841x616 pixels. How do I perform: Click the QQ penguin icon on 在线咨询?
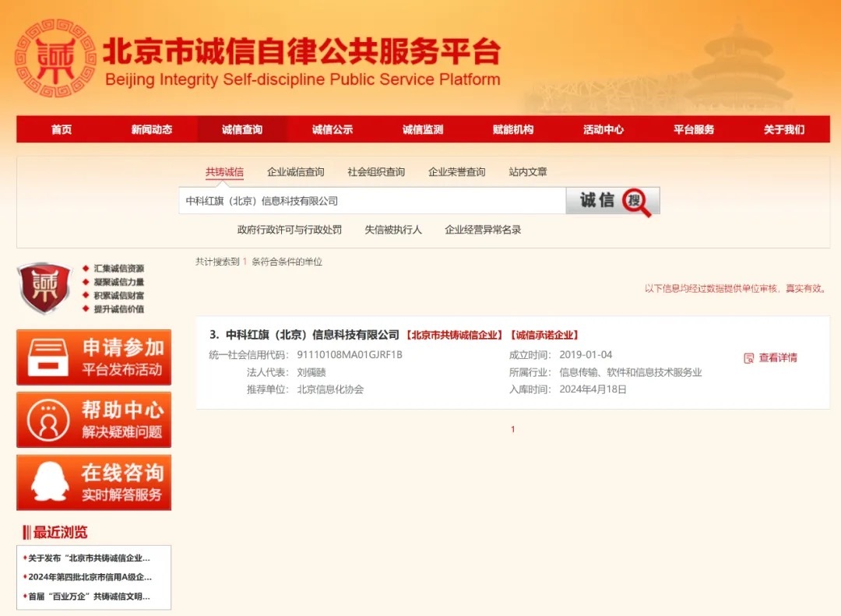pos(50,482)
